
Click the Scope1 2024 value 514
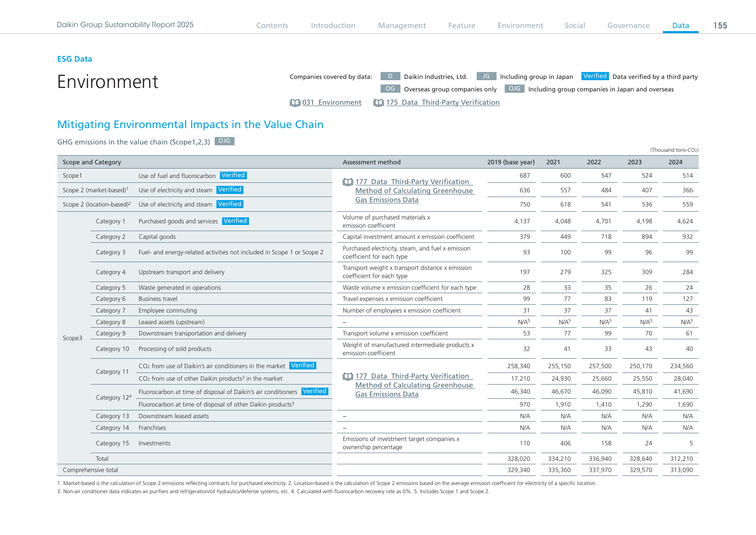pyautogui.click(x=687, y=175)
